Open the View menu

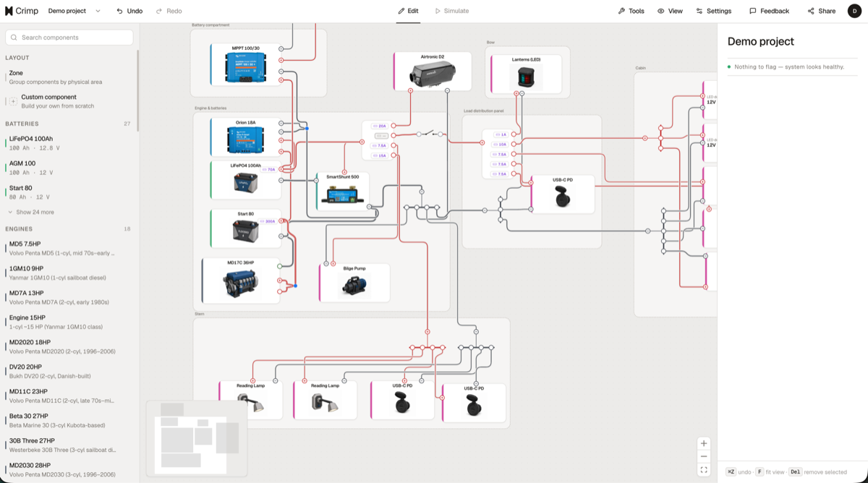670,11
